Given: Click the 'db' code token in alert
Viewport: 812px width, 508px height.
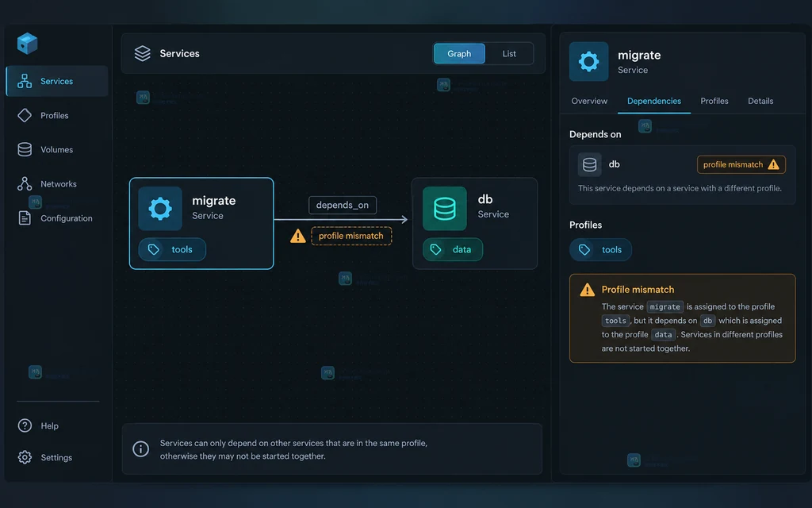Looking at the screenshot, I should pyautogui.click(x=707, y=321).
